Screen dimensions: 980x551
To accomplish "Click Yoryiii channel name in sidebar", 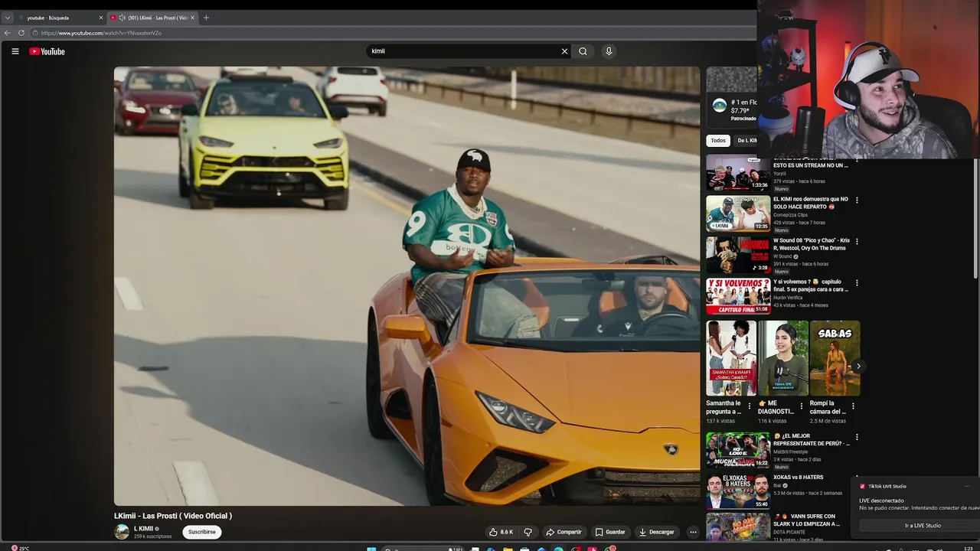I will point(779,174).
